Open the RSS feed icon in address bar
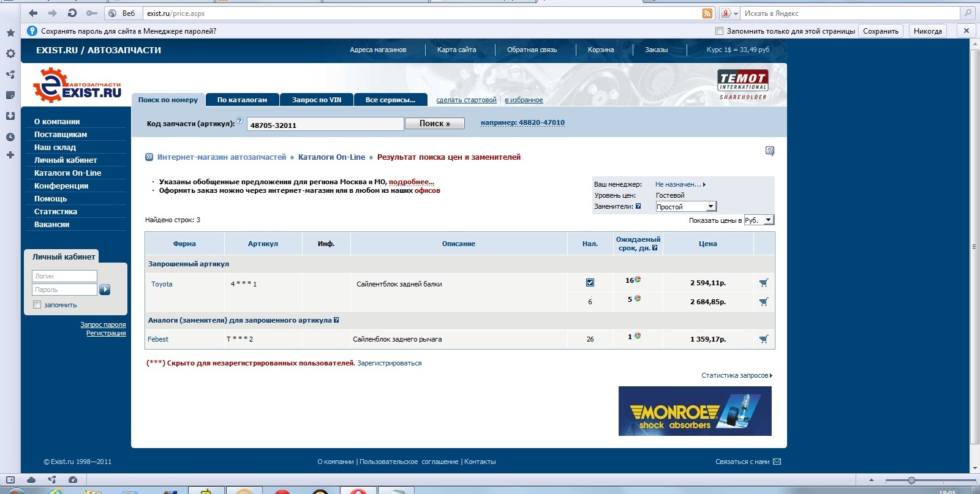Viewport: 980px width, 494px height. 707,13
